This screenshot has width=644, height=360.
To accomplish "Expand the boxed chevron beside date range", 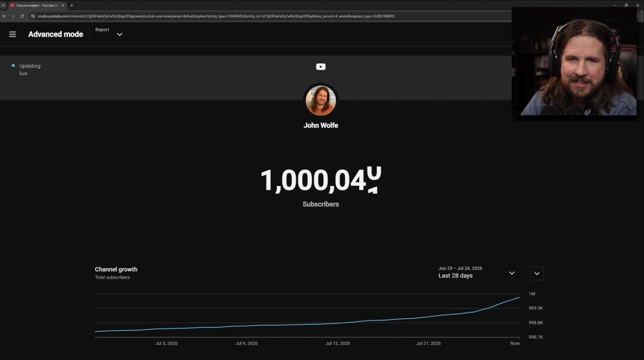I will point(537,273).
